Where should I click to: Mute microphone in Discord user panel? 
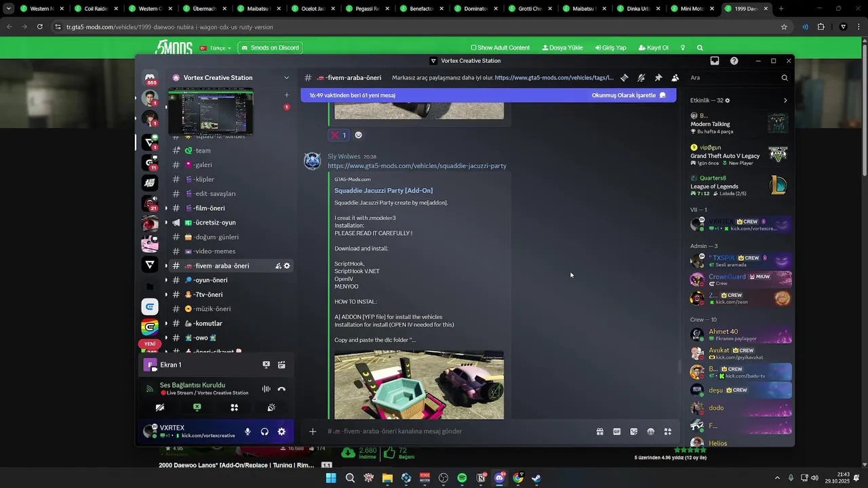(x=248, y=432)
